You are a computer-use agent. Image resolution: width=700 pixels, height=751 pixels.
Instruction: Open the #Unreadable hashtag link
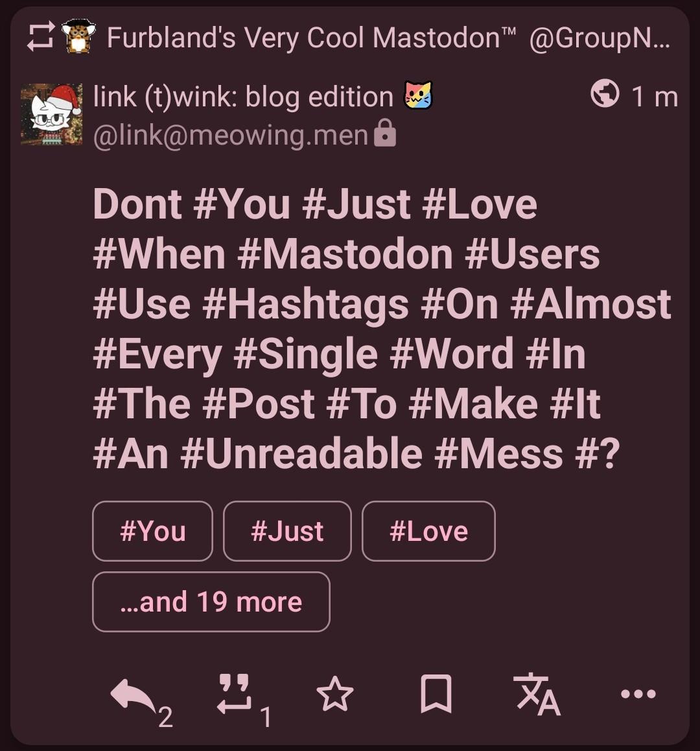(x=301, y=453)
